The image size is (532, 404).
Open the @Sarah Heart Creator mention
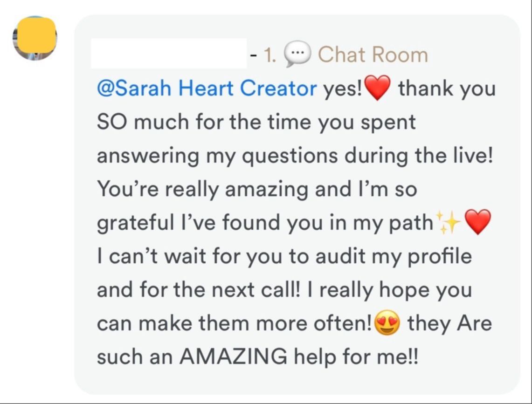[x=207, y=88]
